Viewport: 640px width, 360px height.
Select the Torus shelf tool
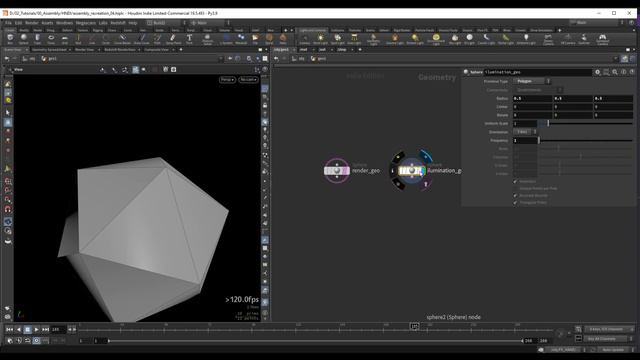51,39
